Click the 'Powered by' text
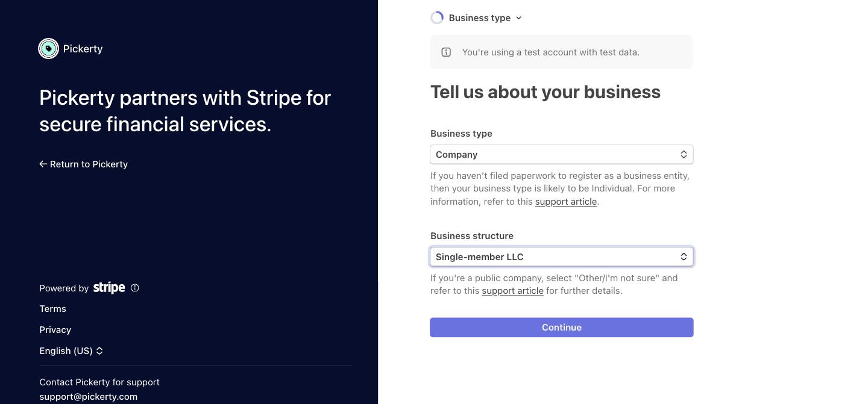The height and width of the screenshot is (404, 868). coord(64,288)
